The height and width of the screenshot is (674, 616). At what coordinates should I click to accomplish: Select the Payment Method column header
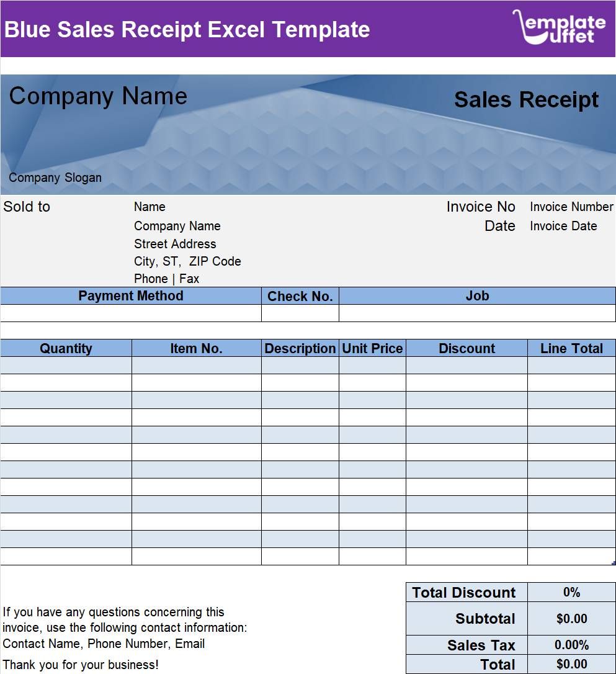click(130, 296)
